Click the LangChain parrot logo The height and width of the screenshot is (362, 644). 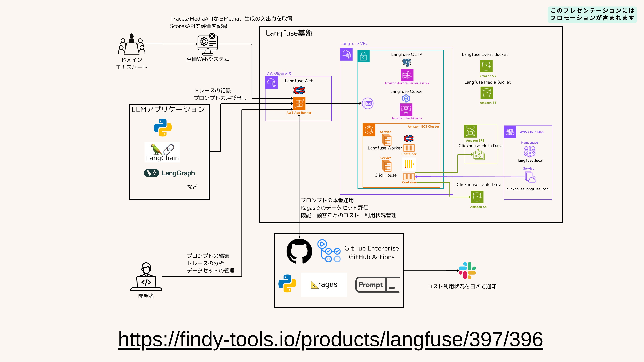pos(162,152)
